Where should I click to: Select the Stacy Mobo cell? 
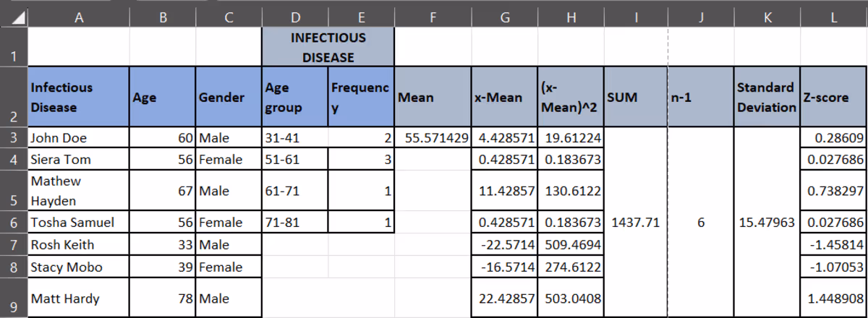coord(78,267)
